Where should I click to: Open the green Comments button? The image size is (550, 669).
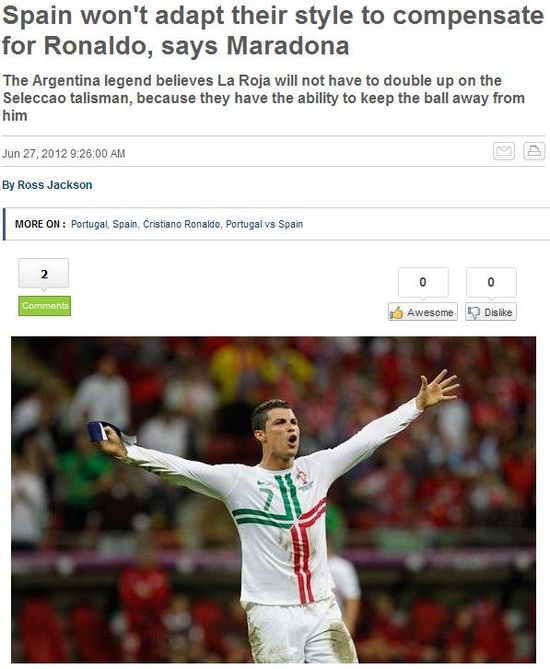(x=44, y=306)
